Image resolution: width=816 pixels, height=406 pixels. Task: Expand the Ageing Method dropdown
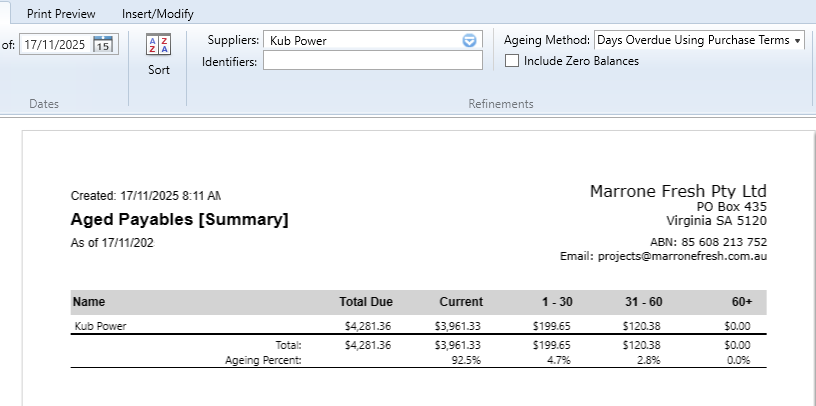pyautogui.click(x=797, y=41)
